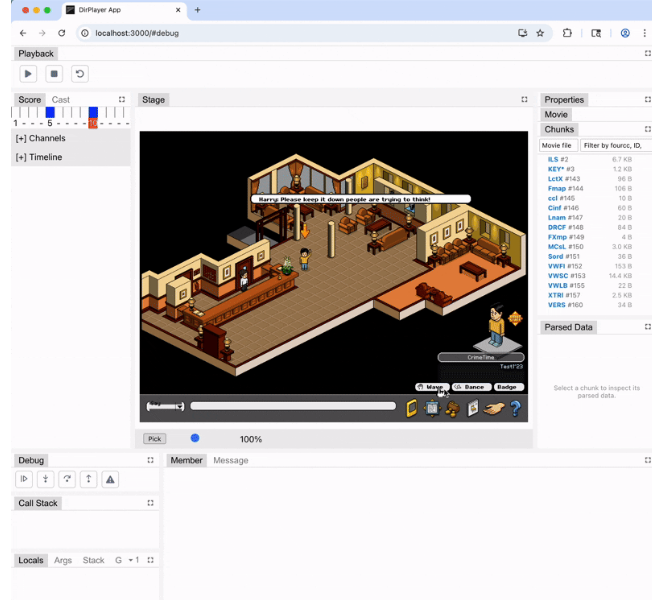Click the debugger resume/continue icon
652x600 pixels.
24,479
